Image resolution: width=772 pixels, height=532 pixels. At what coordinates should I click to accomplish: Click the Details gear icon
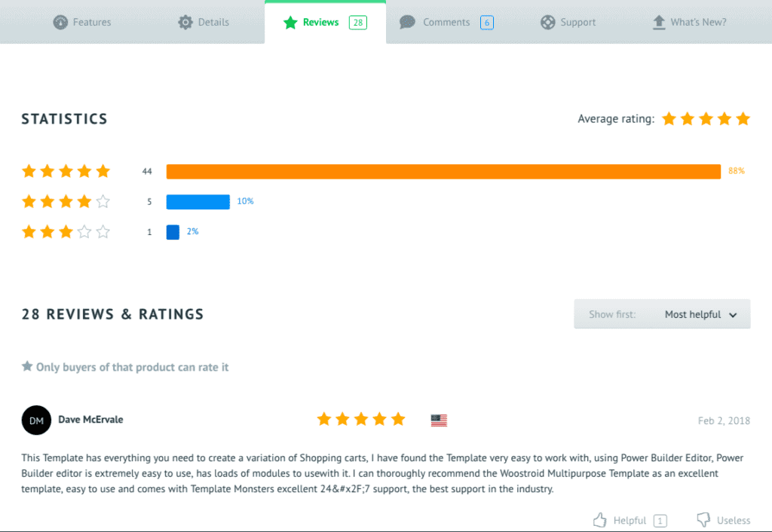[x=185, y=22]
